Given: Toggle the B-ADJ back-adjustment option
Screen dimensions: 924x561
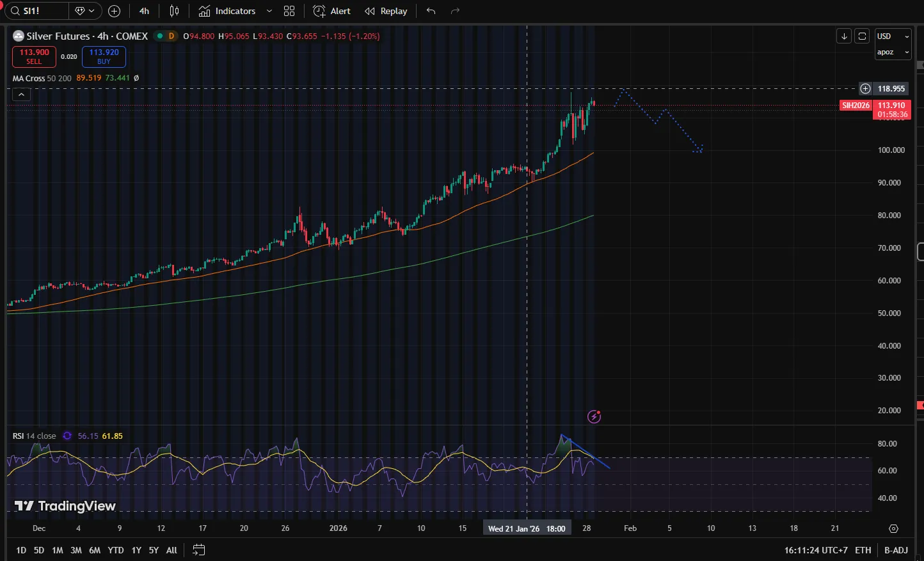Looking at the screenshot, I should pyautogui.click(x=896, y=550).
